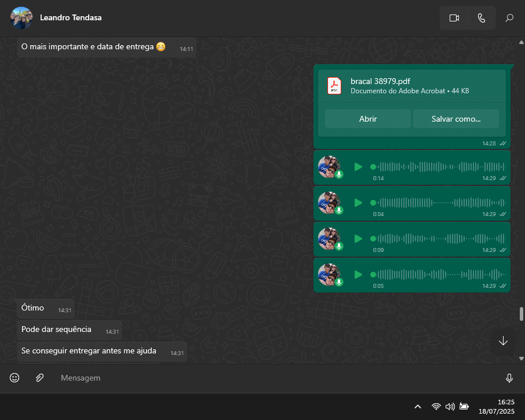The height and width of the screenshot is (420, 525).
Task: Play the 0:05 voice message
Action: (x=358, y=275)
